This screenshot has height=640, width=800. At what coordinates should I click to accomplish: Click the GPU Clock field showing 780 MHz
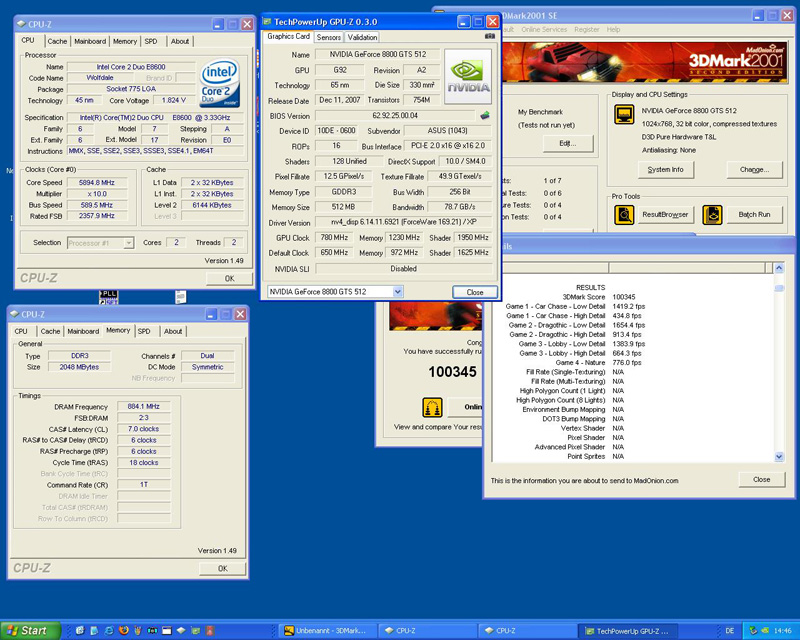(334, 237)
